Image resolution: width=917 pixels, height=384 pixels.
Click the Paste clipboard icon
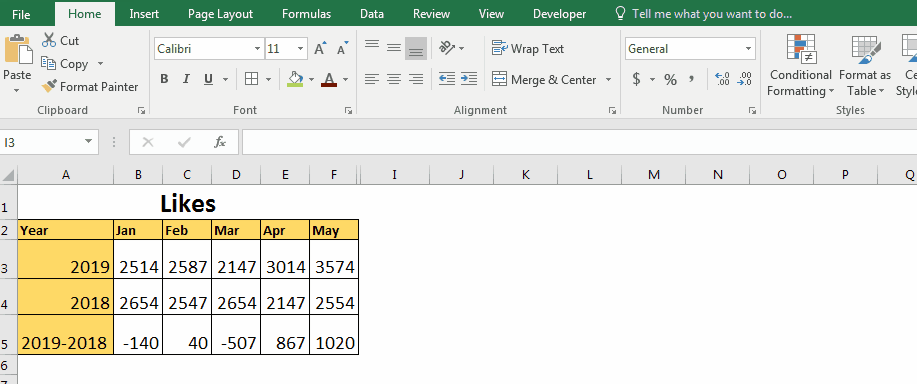point(18,49)
